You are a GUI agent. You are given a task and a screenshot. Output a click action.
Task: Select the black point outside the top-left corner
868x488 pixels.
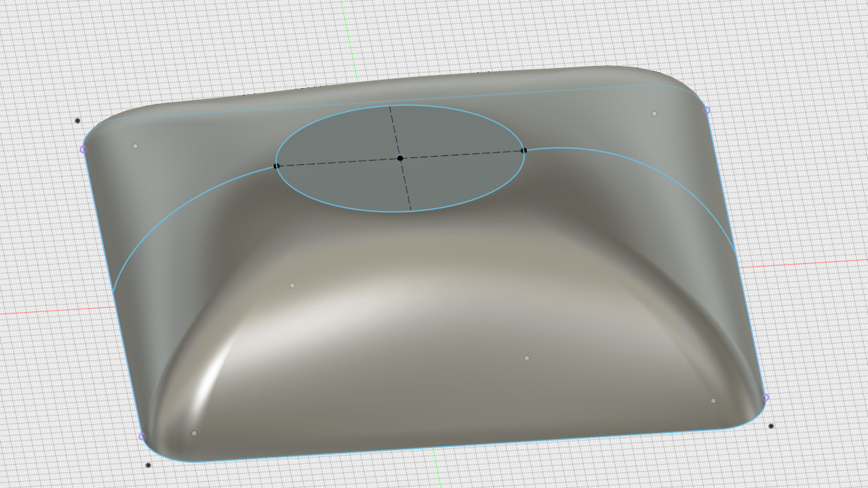point(78,121)
